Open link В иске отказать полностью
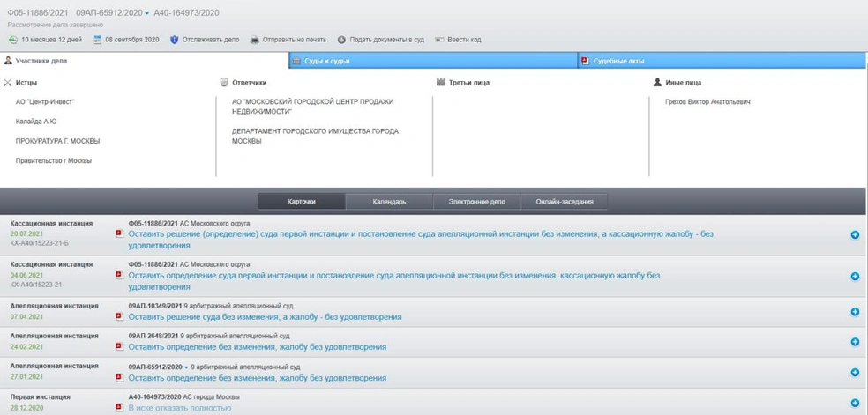 pyautogui.click(x=179, y=408)
